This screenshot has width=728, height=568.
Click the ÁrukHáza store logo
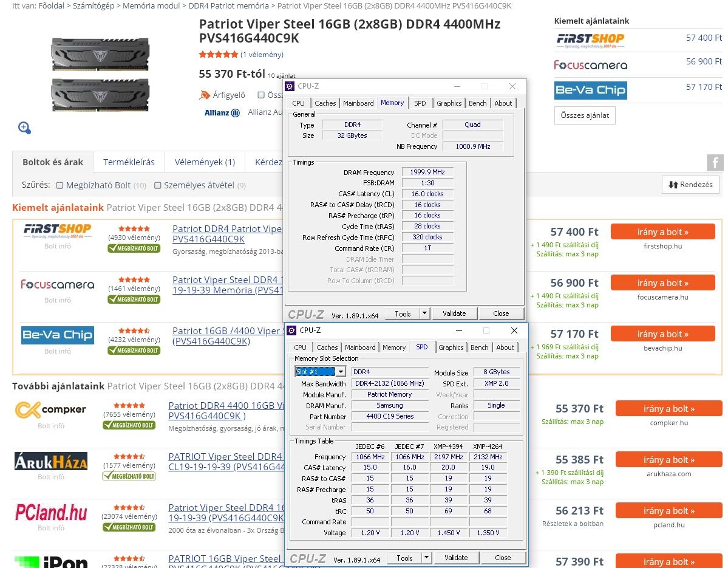(50, 461)
